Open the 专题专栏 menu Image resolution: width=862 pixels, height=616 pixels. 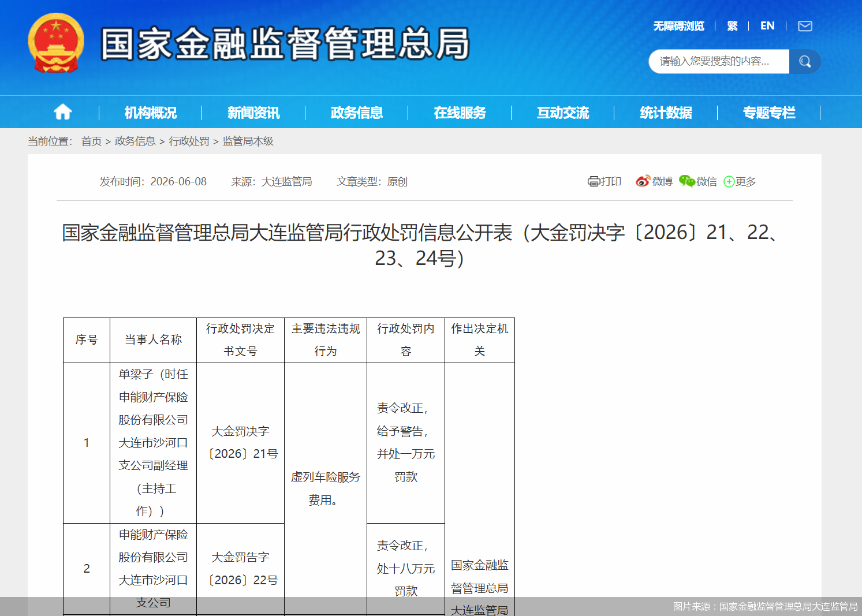769,113
